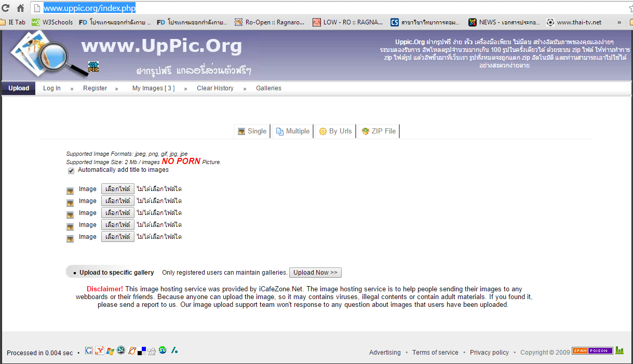Viewport: 633px width, 364px height.
Task: Share via the Digg icon in footer
Action: coord(152,352)
